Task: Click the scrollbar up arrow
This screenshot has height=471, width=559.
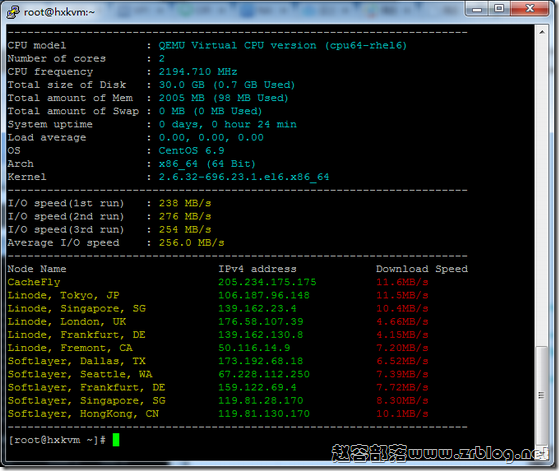Action: tap(542, 32)
